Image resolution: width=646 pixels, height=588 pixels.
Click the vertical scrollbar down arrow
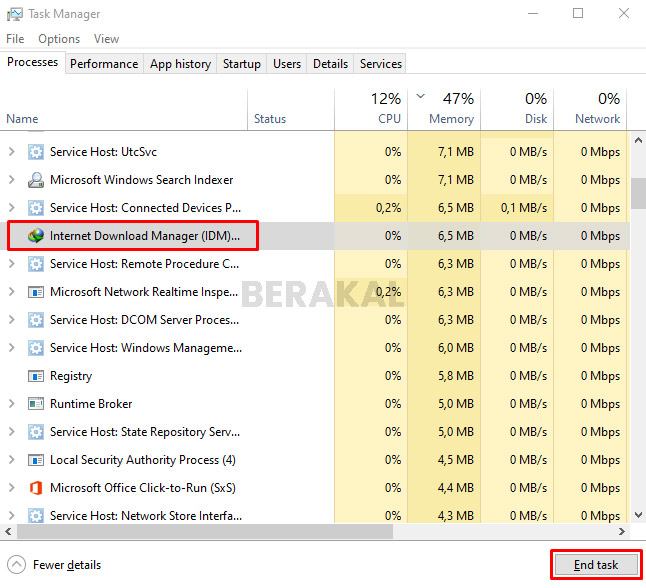click(638, 515)
